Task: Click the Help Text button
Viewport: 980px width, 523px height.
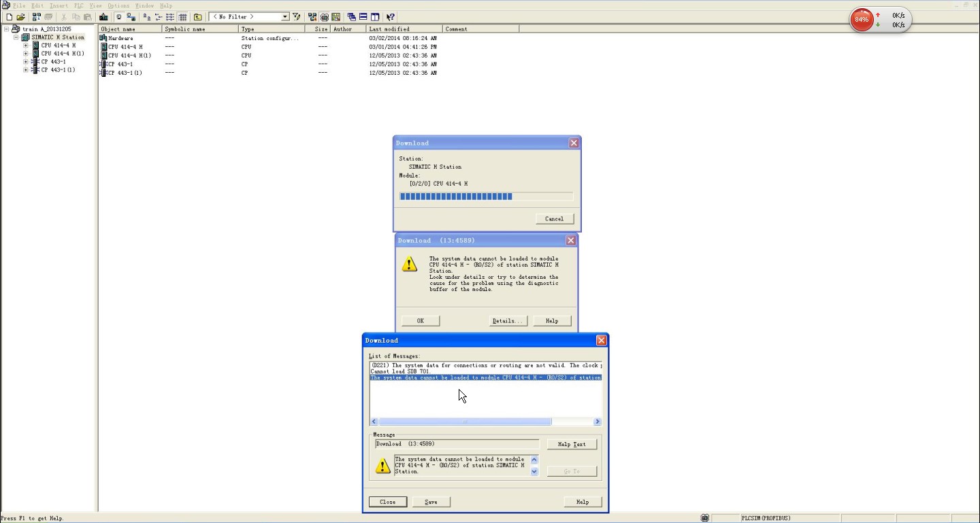Action: [572, 444]
